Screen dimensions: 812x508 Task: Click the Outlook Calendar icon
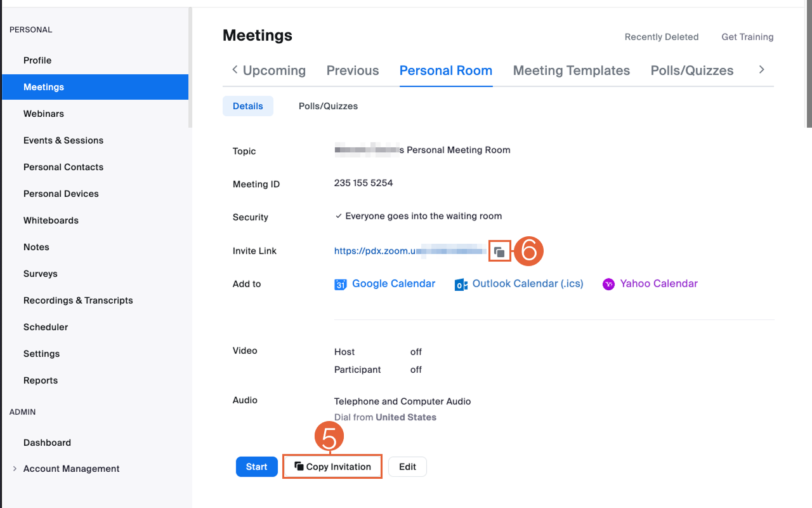pyautogui.click(x=461, y=284)
